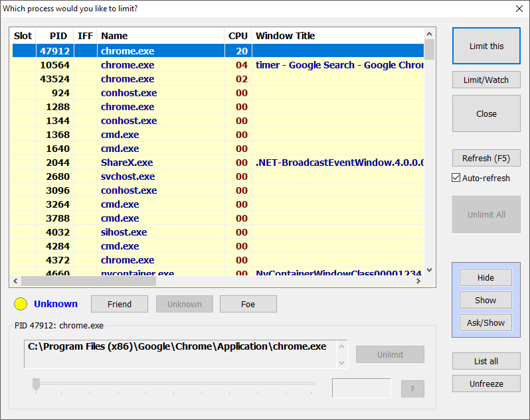Click the List all button

click(486, 361)
